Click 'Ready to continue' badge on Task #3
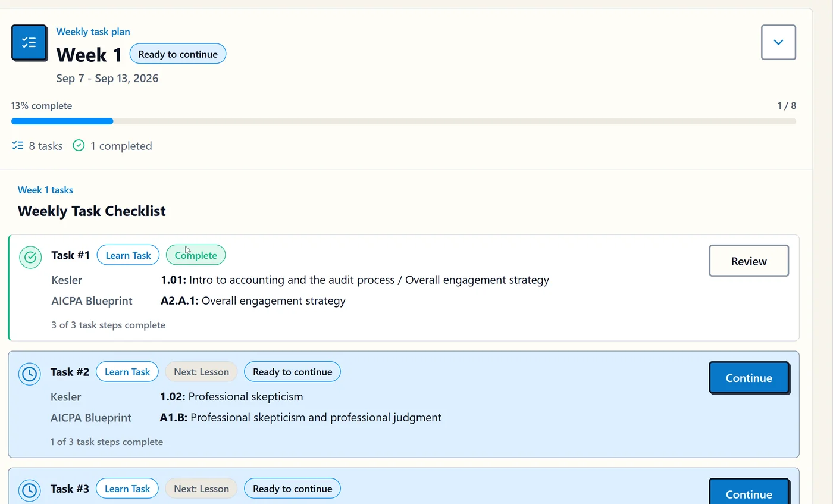This screenshot has width=833, height=504. [292, 489]
